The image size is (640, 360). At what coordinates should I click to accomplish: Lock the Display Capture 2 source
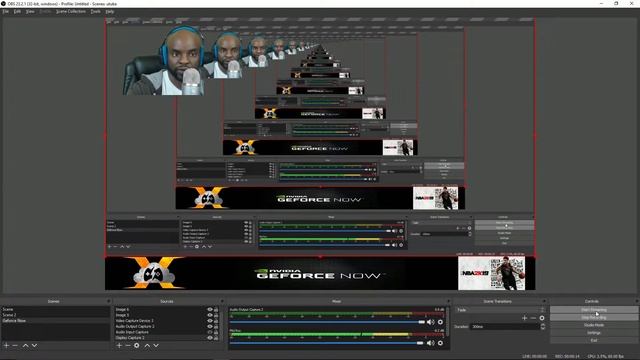(x=216, y=338)
